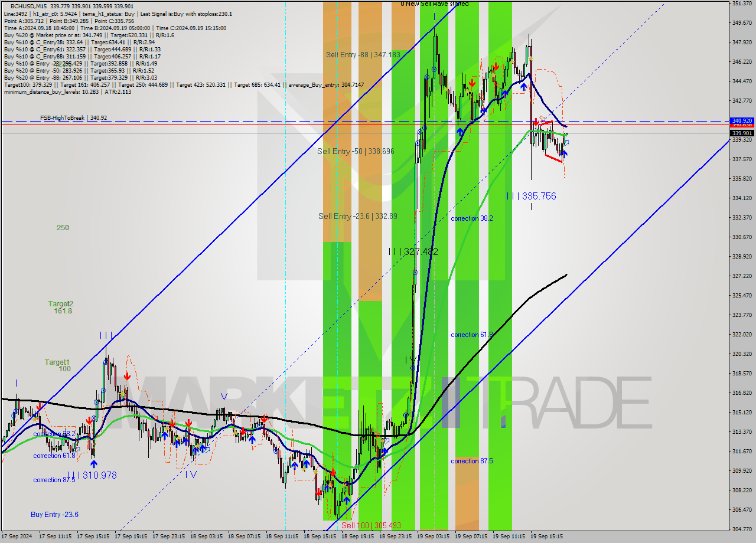Image resolution: width=756 pixels, height=543 pixels.
Task: Select the 'Buy Entry -23.6' label
Action: 54,515
